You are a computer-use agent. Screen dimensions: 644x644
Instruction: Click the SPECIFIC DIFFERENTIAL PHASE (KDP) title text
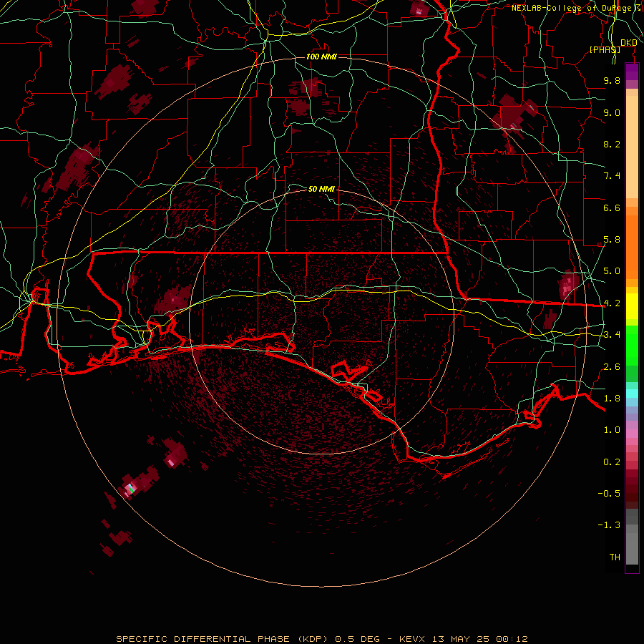tap(222, 639)
